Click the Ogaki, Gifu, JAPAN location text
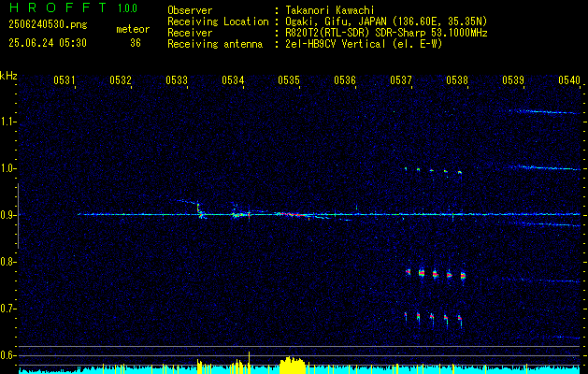Image resolution: width=588 pixels, height=374 pixels. [x=386, y=22]
